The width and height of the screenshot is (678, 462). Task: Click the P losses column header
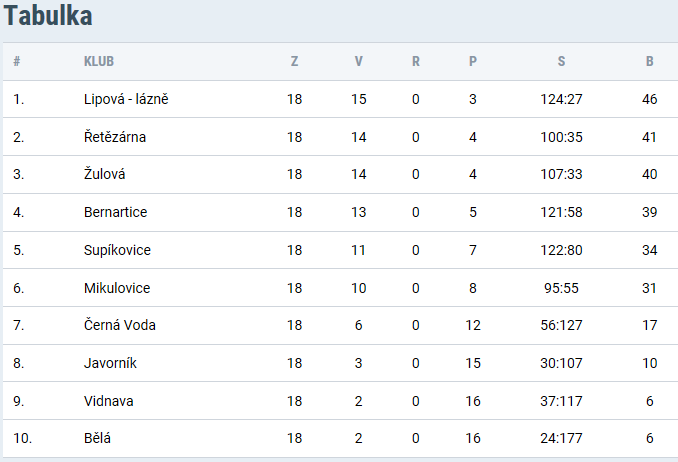point(473,61)
